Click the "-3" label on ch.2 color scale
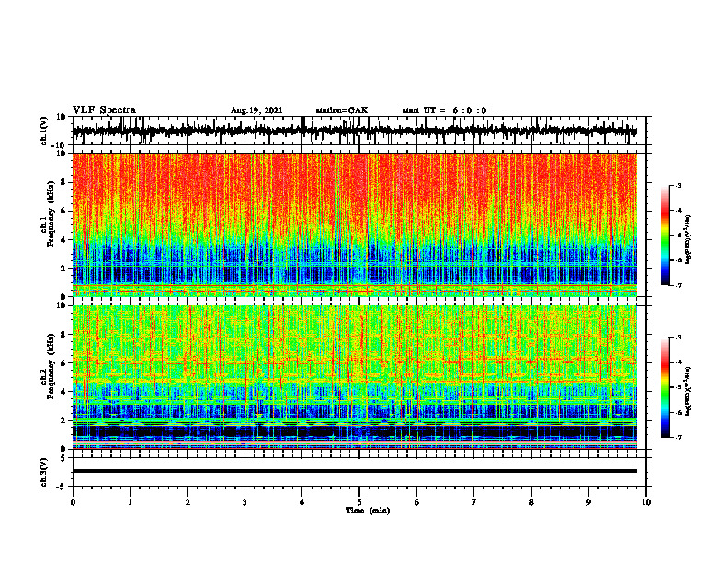Viewport: 728px width, 563px height. tap(677, 338)
